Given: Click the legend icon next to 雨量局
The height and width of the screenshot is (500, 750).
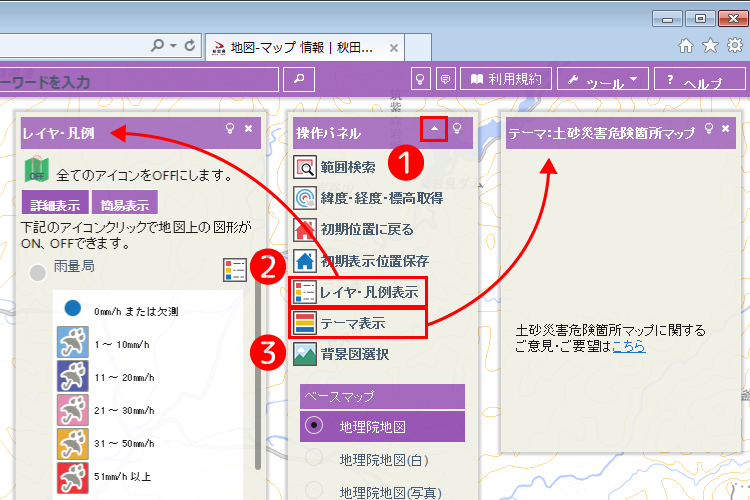Looking at the screenshot, I should coord(235,270).
